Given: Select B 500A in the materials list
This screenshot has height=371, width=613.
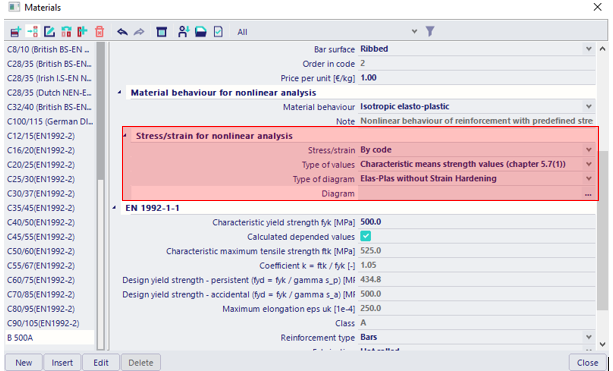Looking at the screenshot, I should pyautogui.click(x=49, y=338).
